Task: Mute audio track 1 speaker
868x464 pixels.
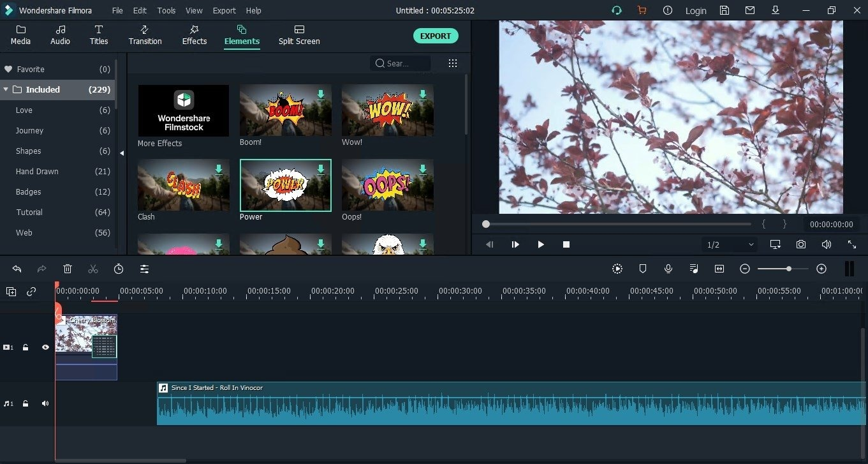Action: (45, 403)
